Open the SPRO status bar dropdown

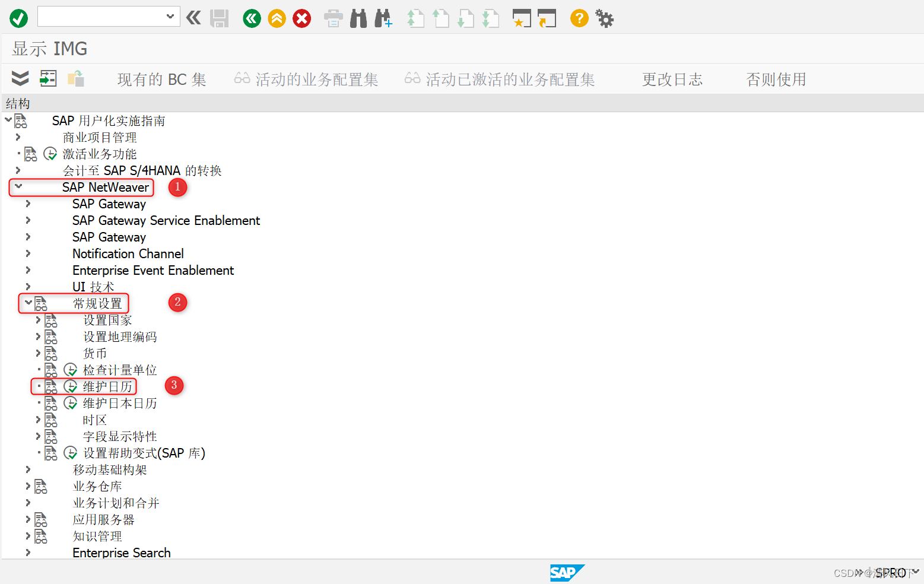tap(916, 572)
